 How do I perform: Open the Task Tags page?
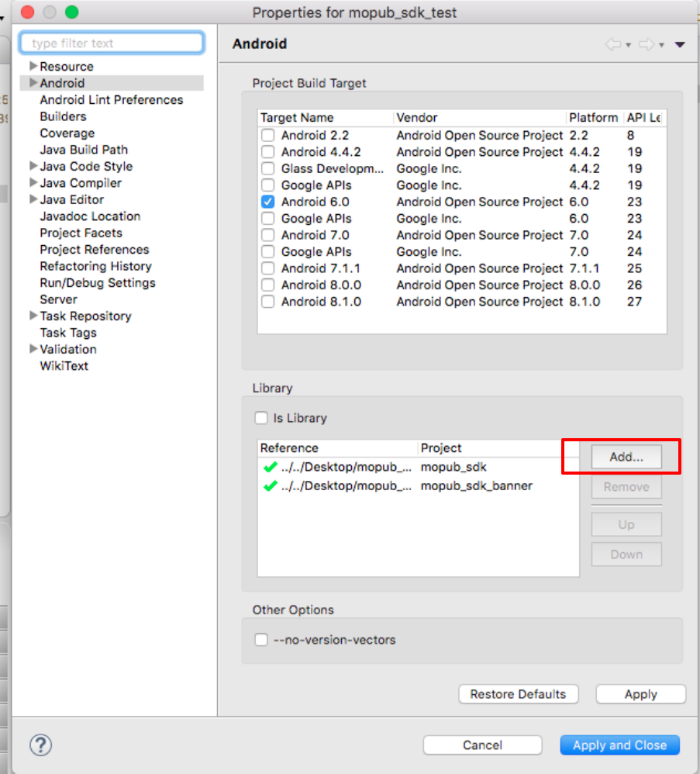(68, 333)
